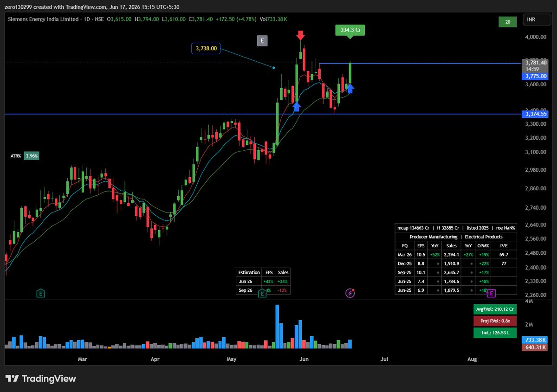Click the blue 733.38K volume label
Screen dimensions: 557x392
coord(535,340)
